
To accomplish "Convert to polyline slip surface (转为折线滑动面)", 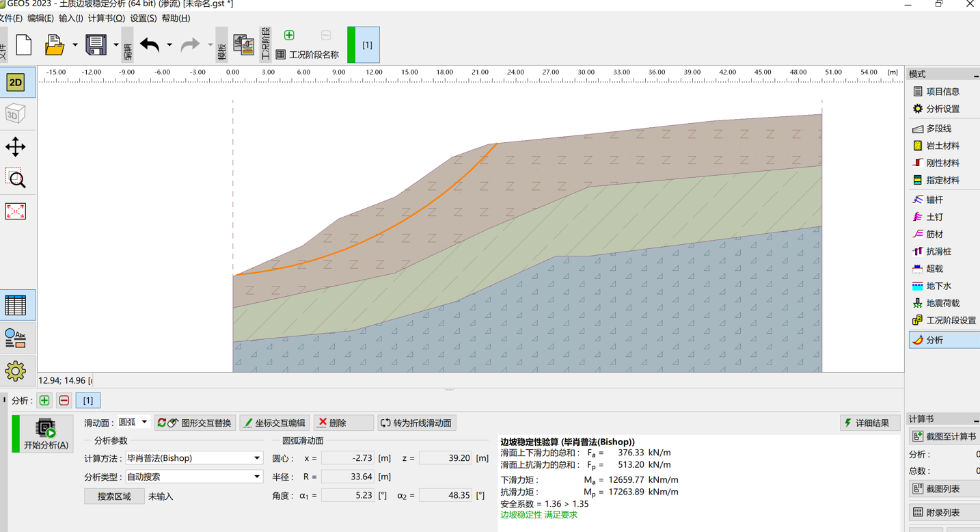I will (417, 423).
